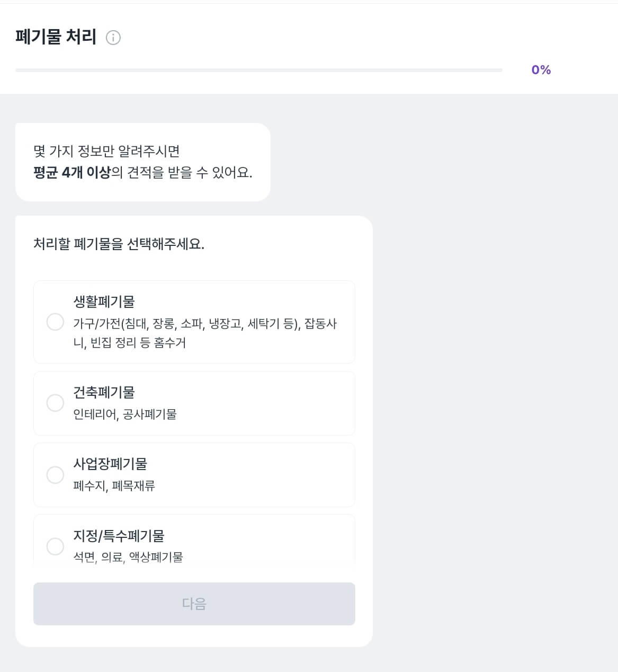Click the quote progress bar
618x672 pixels.
(258, 70)
